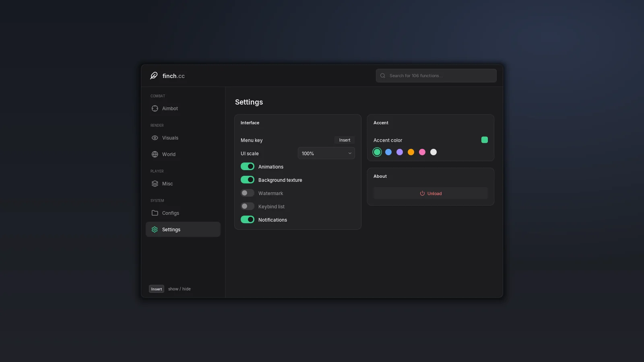Click the Insert menu key bind button
The height and width of the screenshot is (362, 644).
point(345,140)
